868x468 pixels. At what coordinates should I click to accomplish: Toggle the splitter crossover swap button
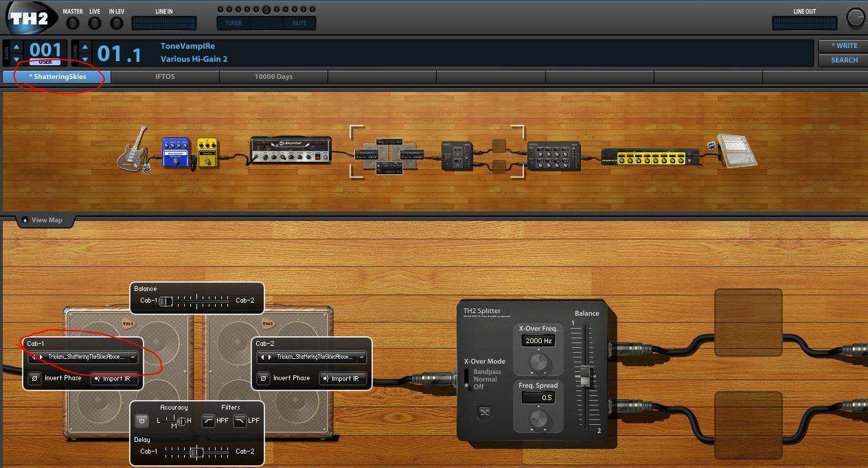tap(485, 412)
